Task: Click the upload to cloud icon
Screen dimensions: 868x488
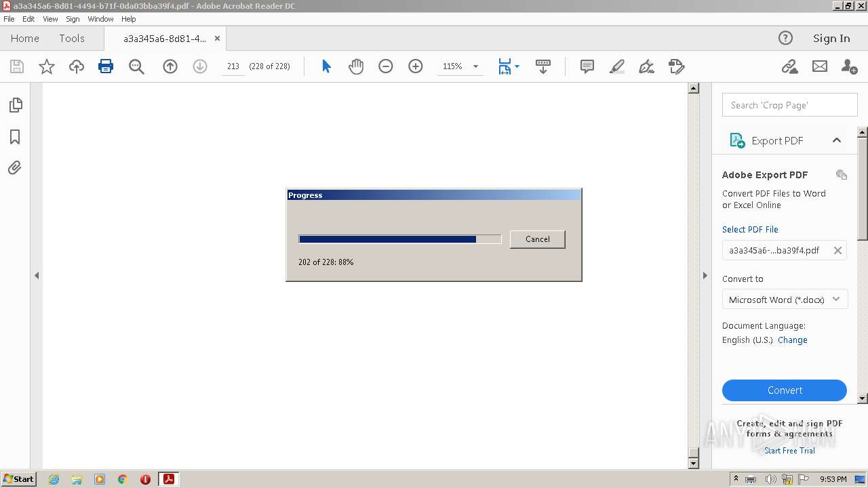Action: (x=77, y=66)
